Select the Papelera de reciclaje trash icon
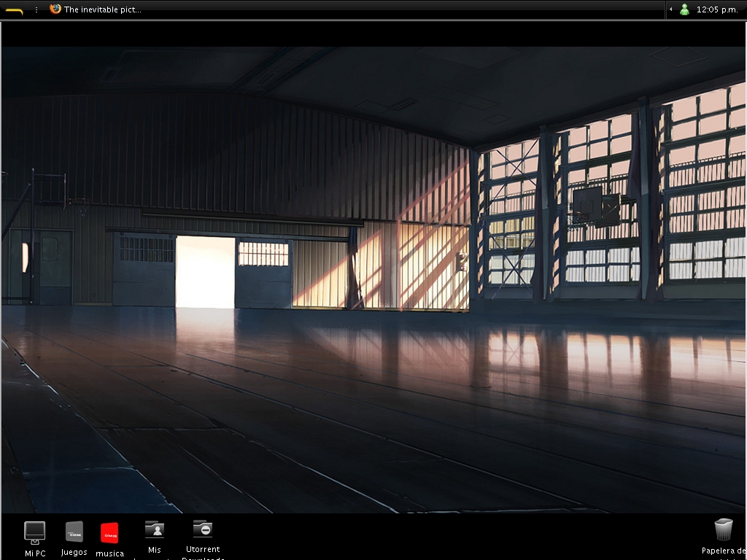The height and width of the screenshot is (560, 747). click(x=723, y=529)
